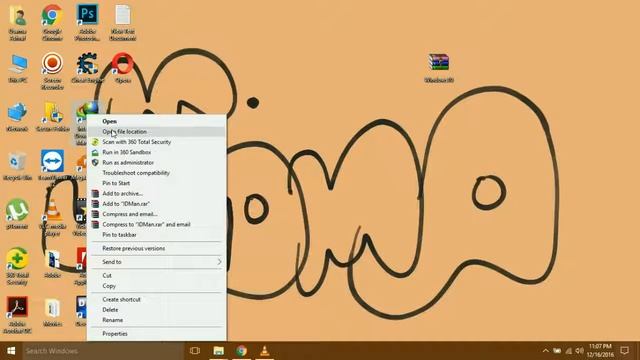
Task: Choose Delete in the context menu
Action: tap(157, 310)
